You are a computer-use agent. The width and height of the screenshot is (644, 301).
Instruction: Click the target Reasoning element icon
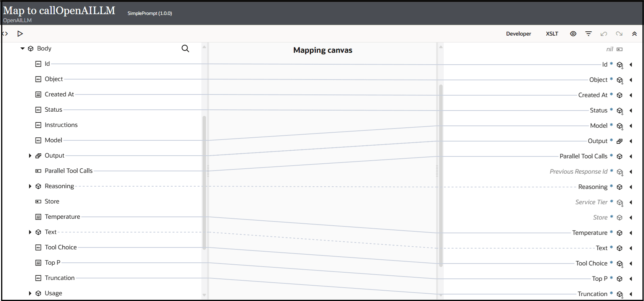point(619,187)
